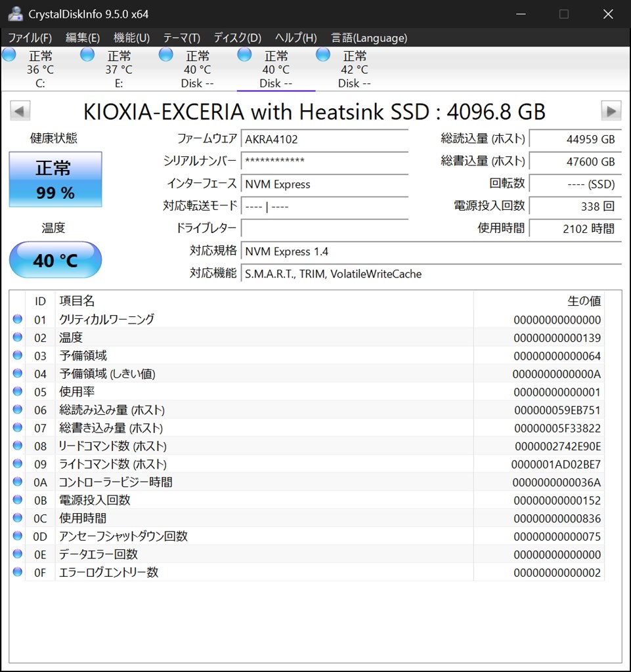Click the 項目名 column header

[264, 301]
